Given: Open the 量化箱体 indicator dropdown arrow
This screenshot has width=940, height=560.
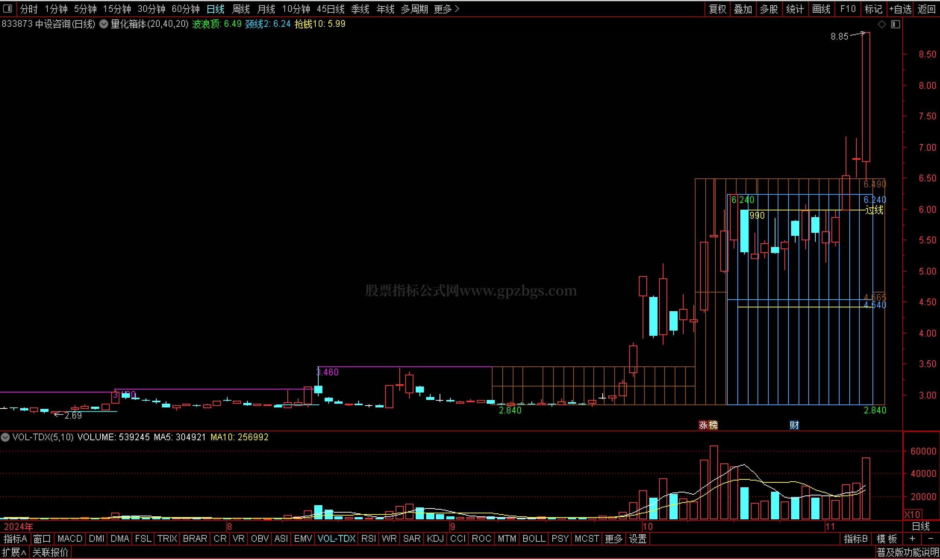Looking at the screenshot, I should click(x=103, y=24).
